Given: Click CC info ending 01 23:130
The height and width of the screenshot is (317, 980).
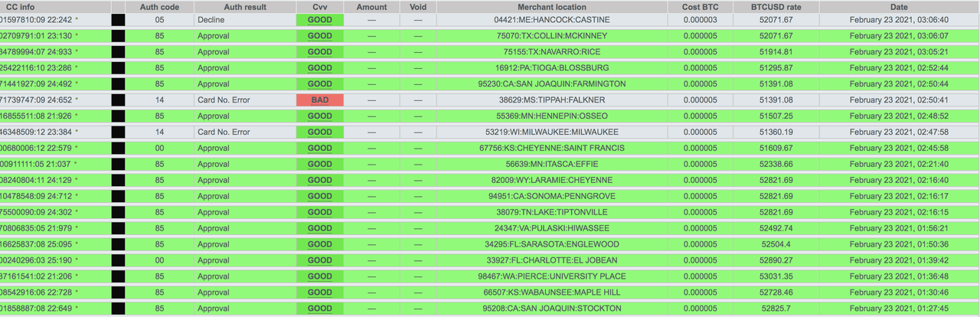Looking at the screenshot, I should point(36,36).
